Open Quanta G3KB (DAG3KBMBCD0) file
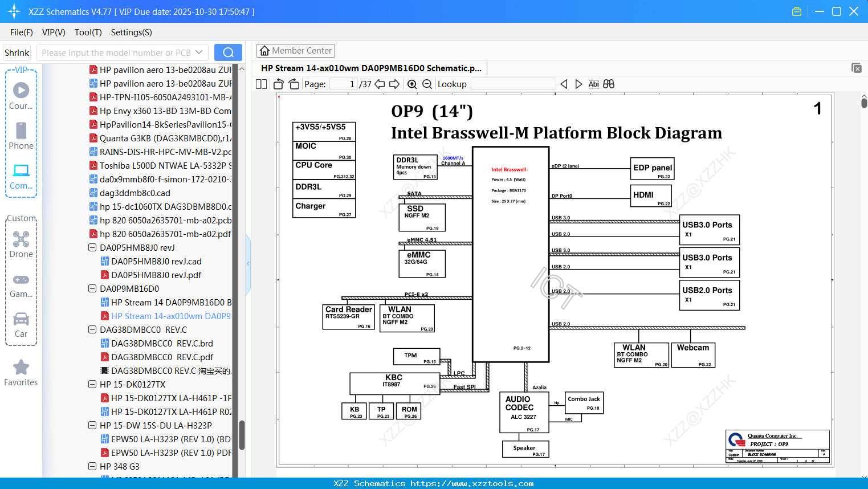The width and height of the screenshot is (868, 489). coord(161,138)
